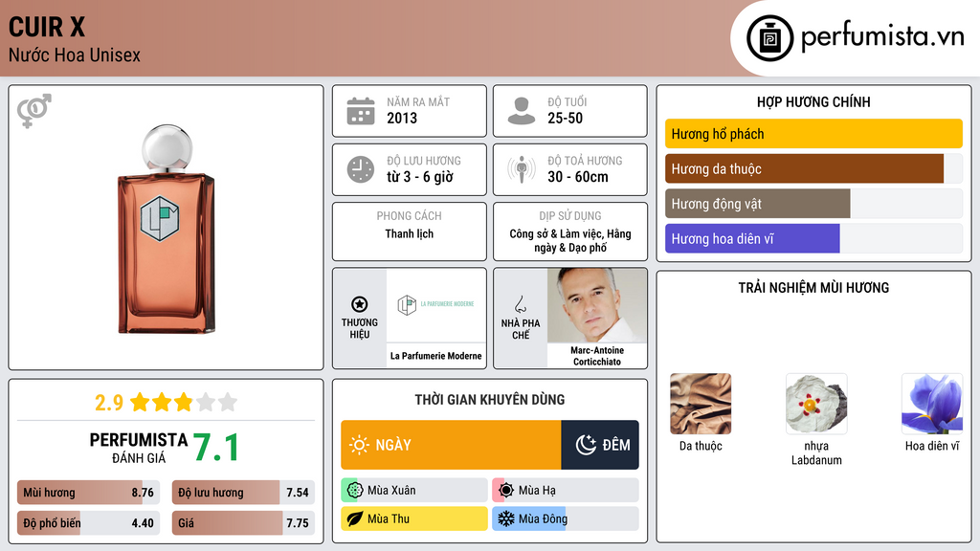Click the La Parfumerie Moderne brand logo
This screenshot has height=551, width=980.
(435, 305)
